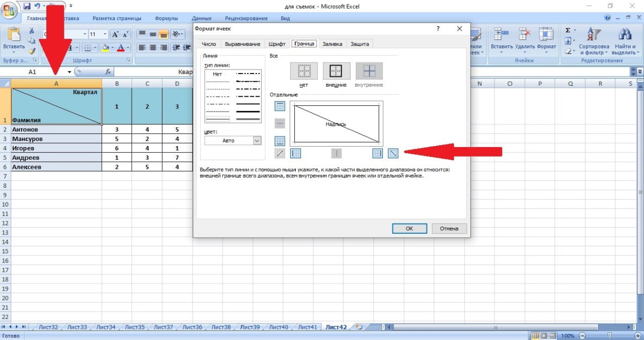Image resolution: width=644 pixels, height=340 pixels.
Task: Click the OK button
Action: coord(410,228)
